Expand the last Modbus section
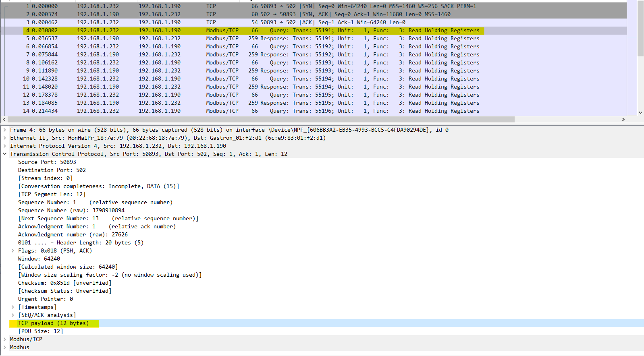This screenshot has height=356, width=644. 4,347
